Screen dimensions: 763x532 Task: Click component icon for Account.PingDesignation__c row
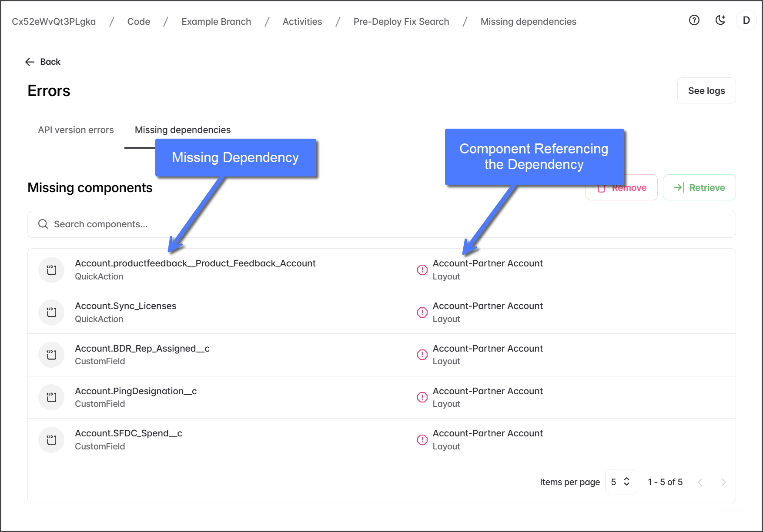tap(51, 397)
